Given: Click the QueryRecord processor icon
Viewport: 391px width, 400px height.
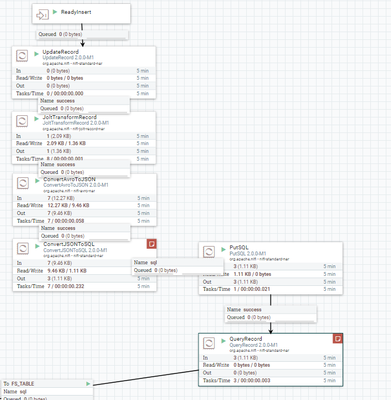Looking at the screenshot, I should pos(209,343).
